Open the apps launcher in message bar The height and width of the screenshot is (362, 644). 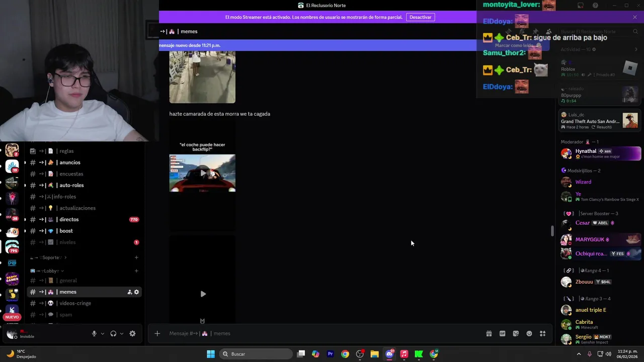(x=543, y=333)
